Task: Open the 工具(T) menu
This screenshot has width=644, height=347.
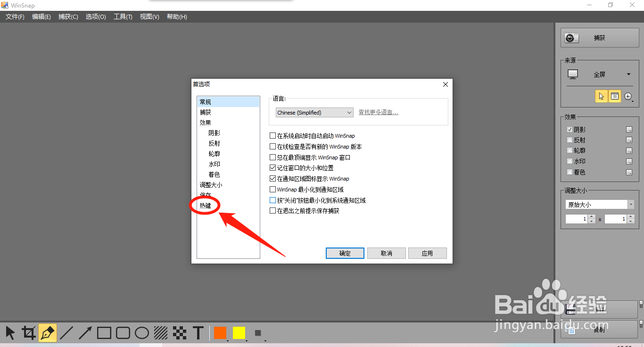Action: pyautogui.click(x=123, y=17)
